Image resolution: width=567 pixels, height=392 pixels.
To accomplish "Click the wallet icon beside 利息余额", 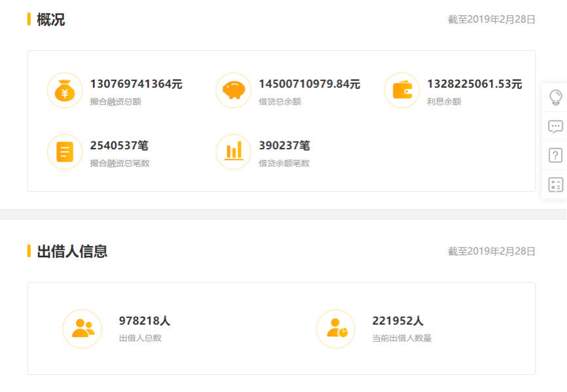I will click(x=401, y=90).
